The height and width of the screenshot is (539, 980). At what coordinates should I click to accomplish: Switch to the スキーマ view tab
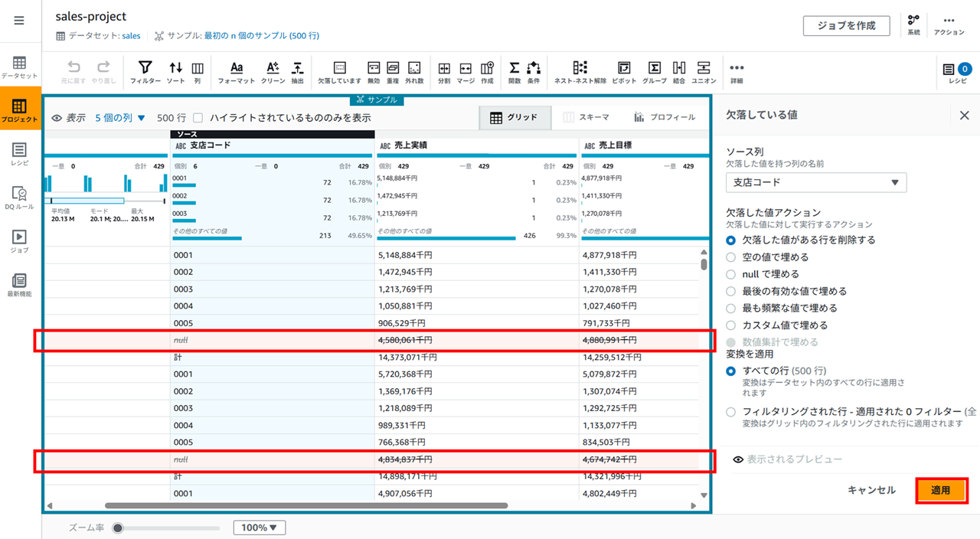(586, 117)
